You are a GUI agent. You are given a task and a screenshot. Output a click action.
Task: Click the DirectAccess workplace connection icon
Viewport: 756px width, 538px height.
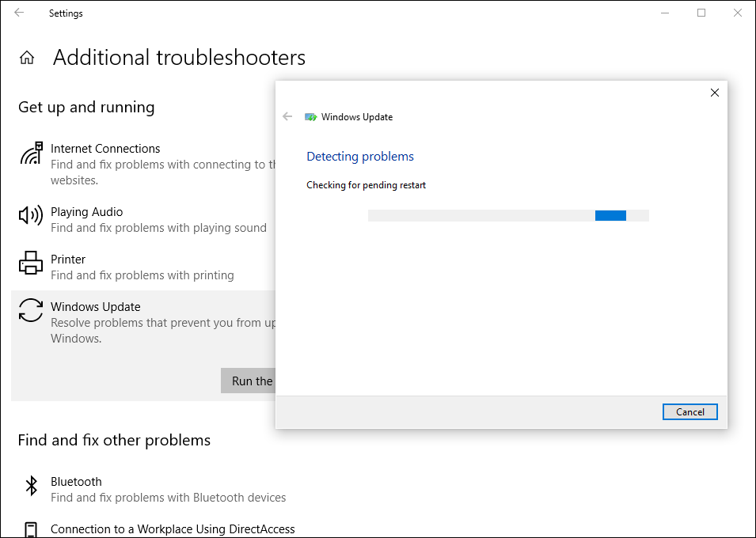[31, 529]
